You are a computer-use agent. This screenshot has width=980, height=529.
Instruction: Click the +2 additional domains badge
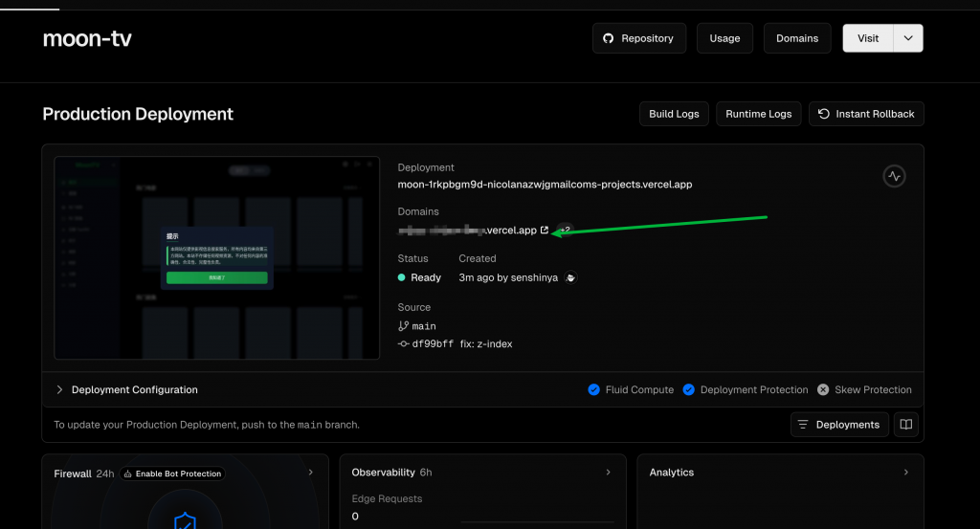click(565, 230)
